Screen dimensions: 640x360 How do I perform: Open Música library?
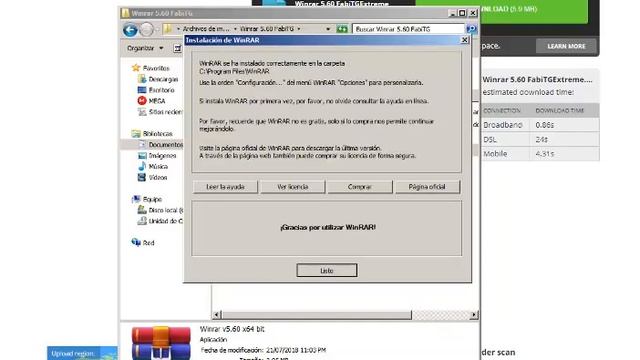click(158, 167)
